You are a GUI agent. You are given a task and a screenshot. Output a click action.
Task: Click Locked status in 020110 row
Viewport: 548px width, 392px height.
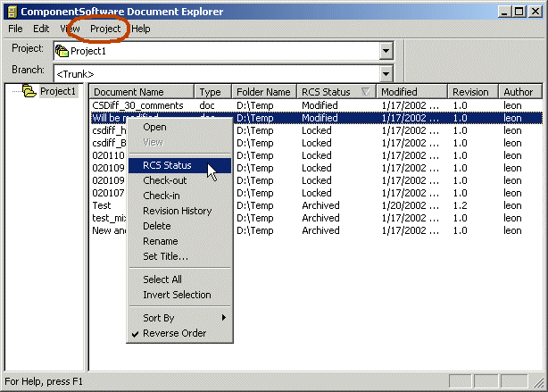coord(317,155)
